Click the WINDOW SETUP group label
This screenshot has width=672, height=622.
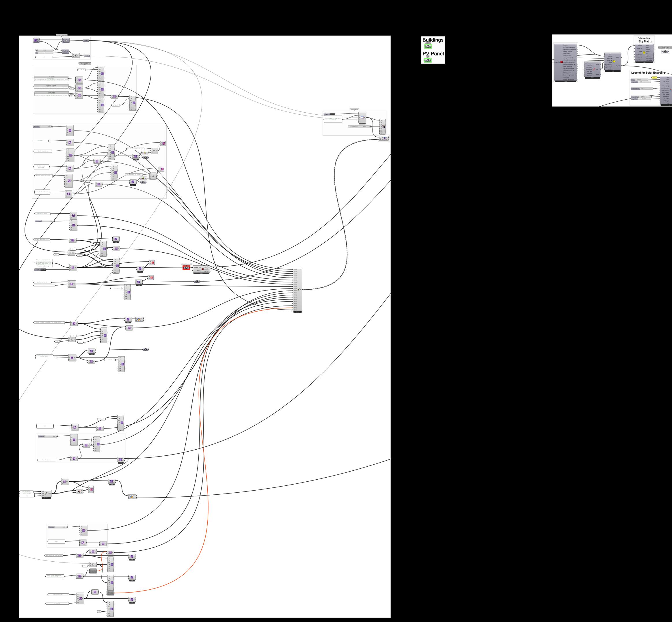click(x=354, y=109)
